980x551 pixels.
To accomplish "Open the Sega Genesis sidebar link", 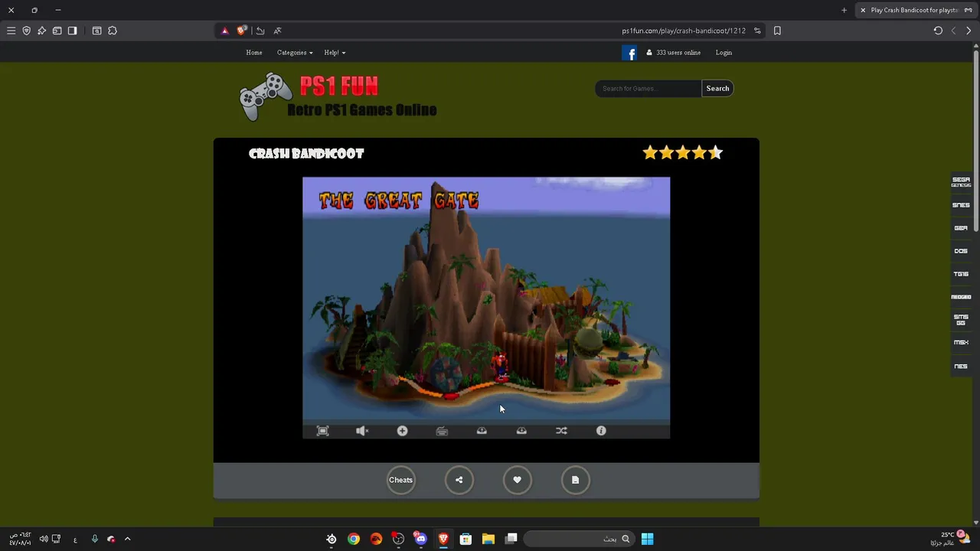I will point(961,182).
